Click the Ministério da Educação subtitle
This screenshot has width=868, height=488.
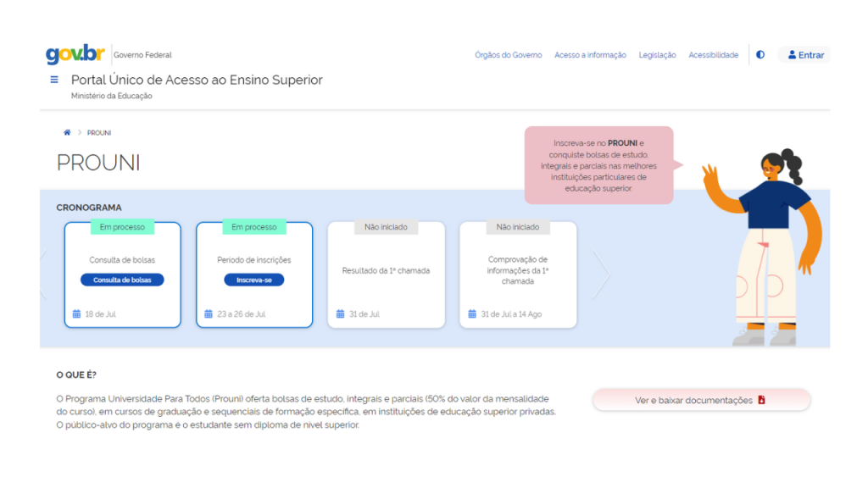[x=111, y=96]
